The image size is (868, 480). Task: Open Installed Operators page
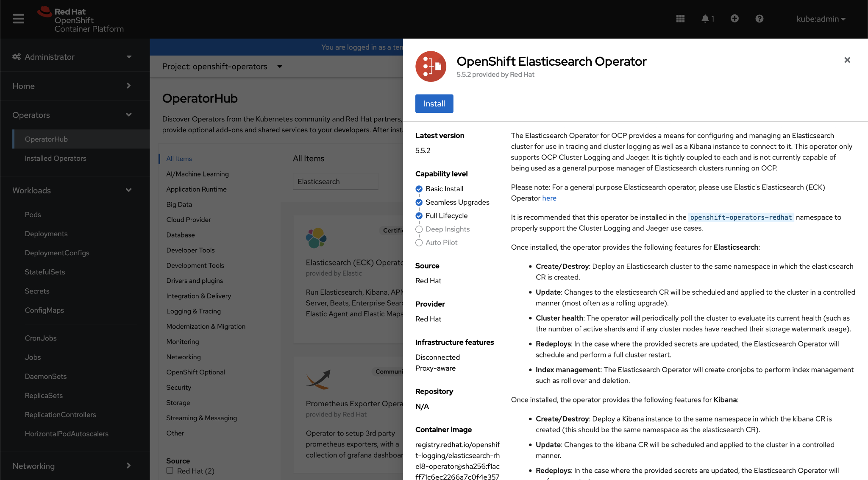pyautogui.click(x=56, y=158)
